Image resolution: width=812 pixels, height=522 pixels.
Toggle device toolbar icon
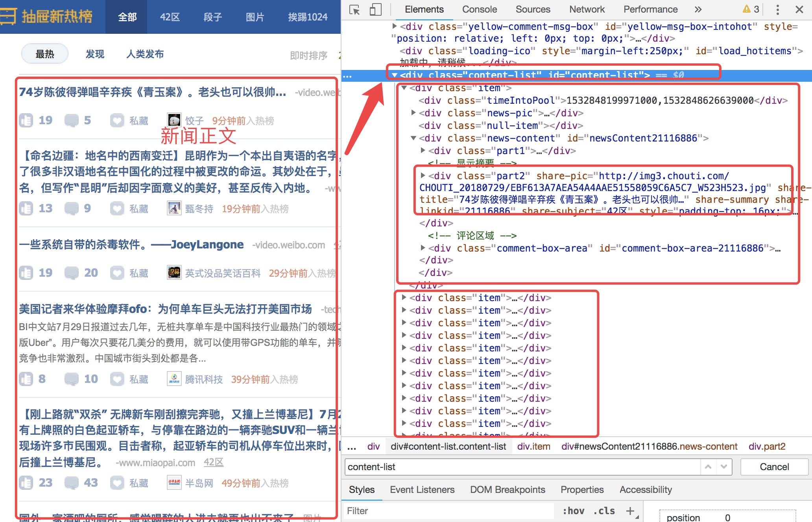(376, 9)
